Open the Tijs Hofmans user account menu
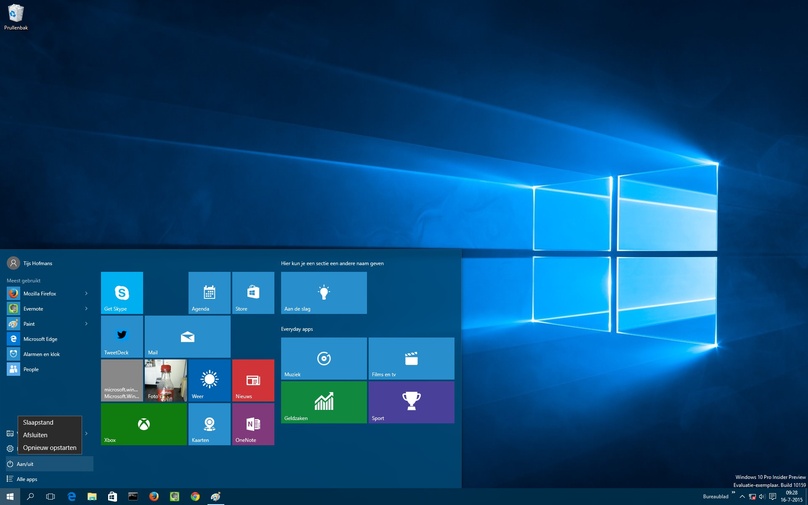This screenshot has height=505, width=808. pyautogui.click(x=30, y=263)
